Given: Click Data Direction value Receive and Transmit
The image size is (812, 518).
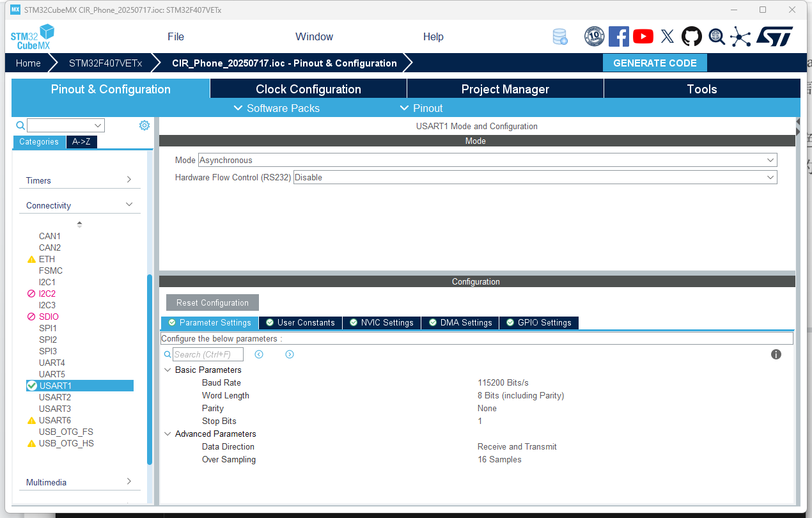Looking at the screenshot, I should [x=517, y=446].
